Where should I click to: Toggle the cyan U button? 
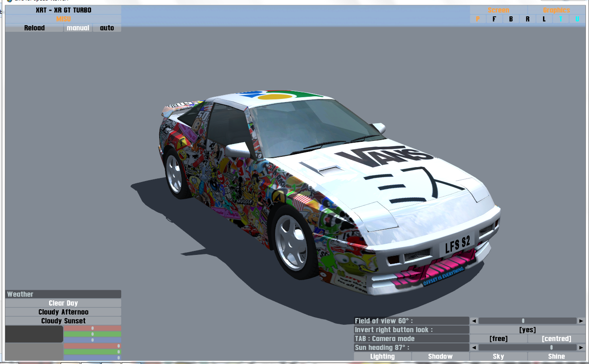pos(577,19)
